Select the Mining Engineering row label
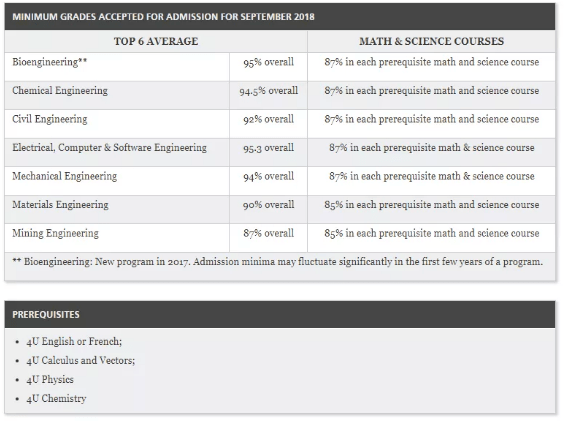The height and width of the screenshot is (421, 564). [55, 233]
